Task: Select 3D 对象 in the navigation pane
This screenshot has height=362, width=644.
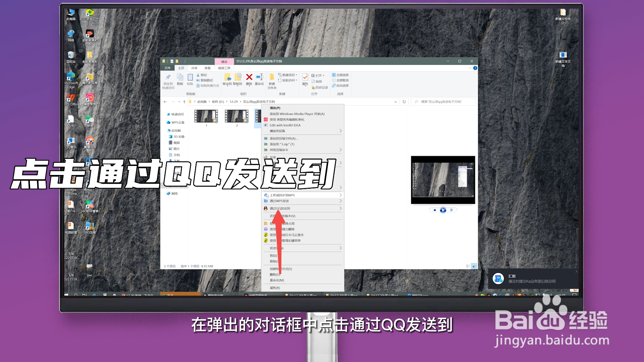Action: click(x=177, y=137)
